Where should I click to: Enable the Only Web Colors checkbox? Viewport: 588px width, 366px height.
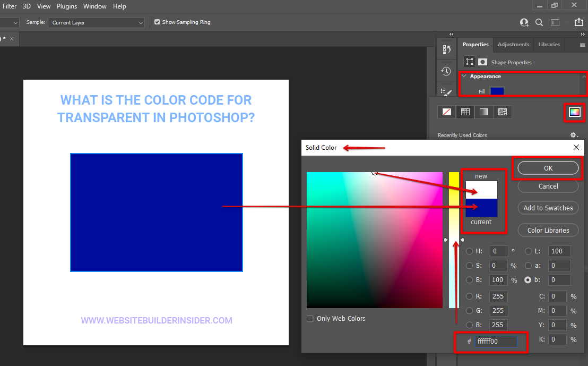point(310,319)
